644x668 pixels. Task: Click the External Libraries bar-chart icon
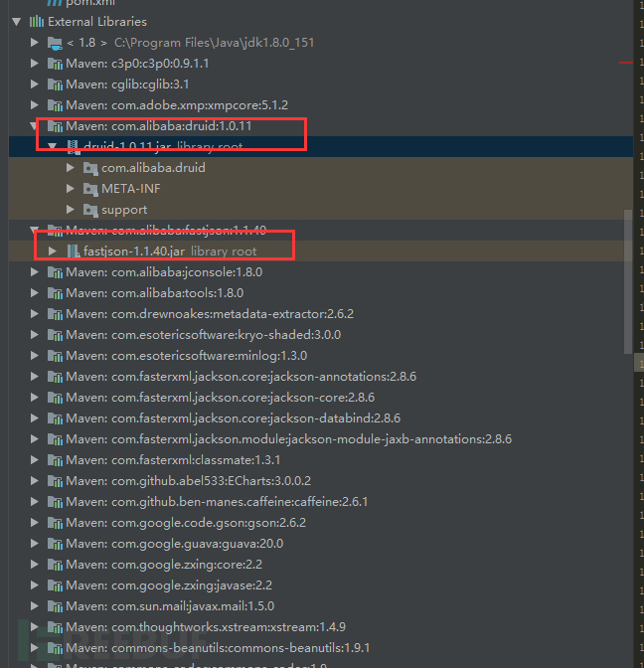click(x=37, y=21)
